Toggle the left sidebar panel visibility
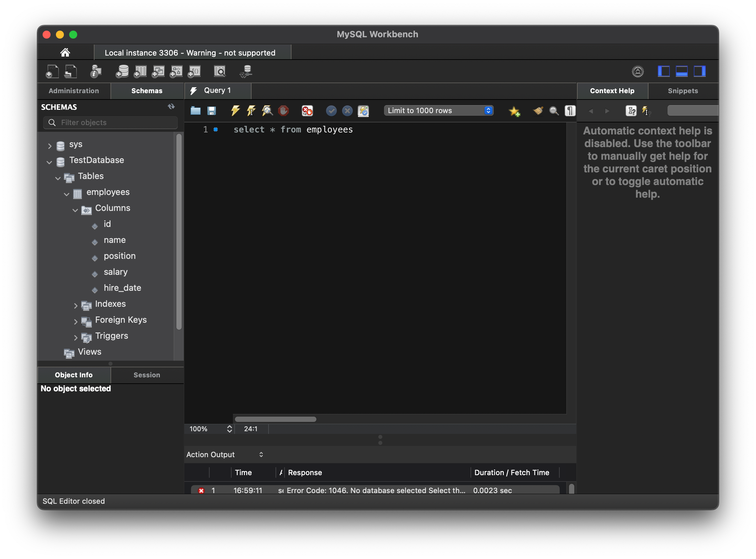The height and width of the screenshot is (559, 756). (663, 72)
